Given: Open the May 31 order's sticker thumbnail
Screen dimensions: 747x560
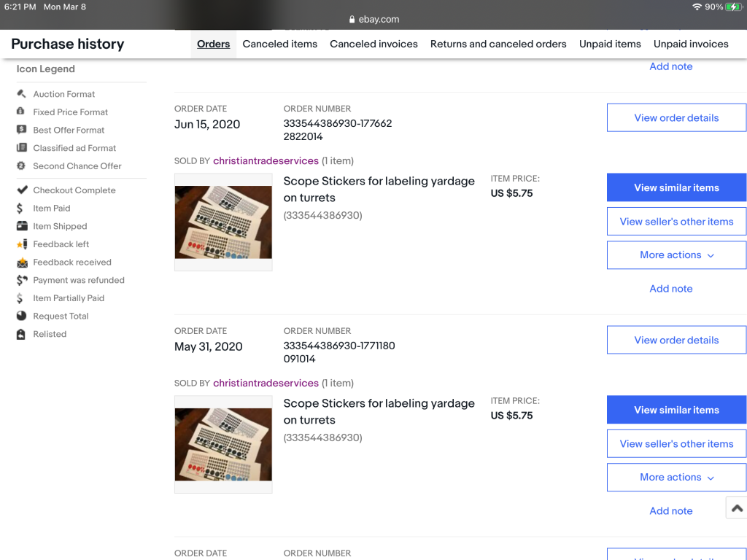Looking at the screenshot, I should click(x=223, y=445).
